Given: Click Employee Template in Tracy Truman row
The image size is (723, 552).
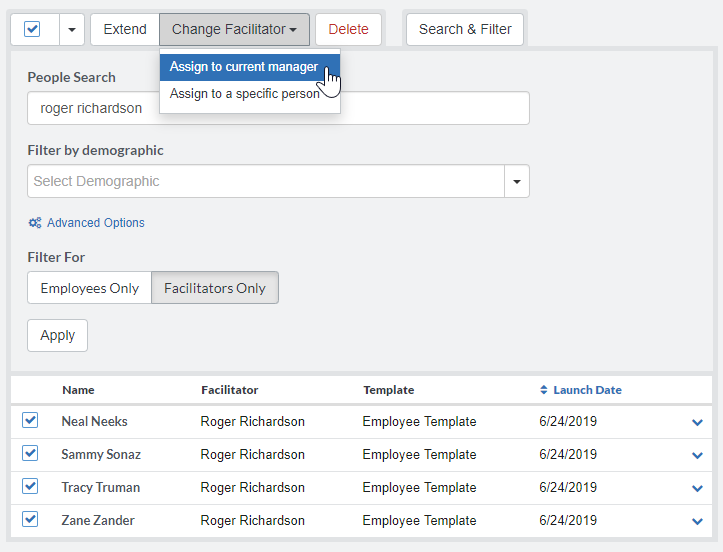Looking at the screenshot, I should click(x=419, y=487).
